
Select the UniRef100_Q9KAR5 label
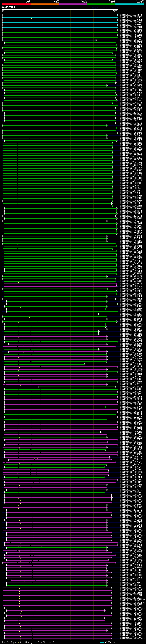click(131, 58)
